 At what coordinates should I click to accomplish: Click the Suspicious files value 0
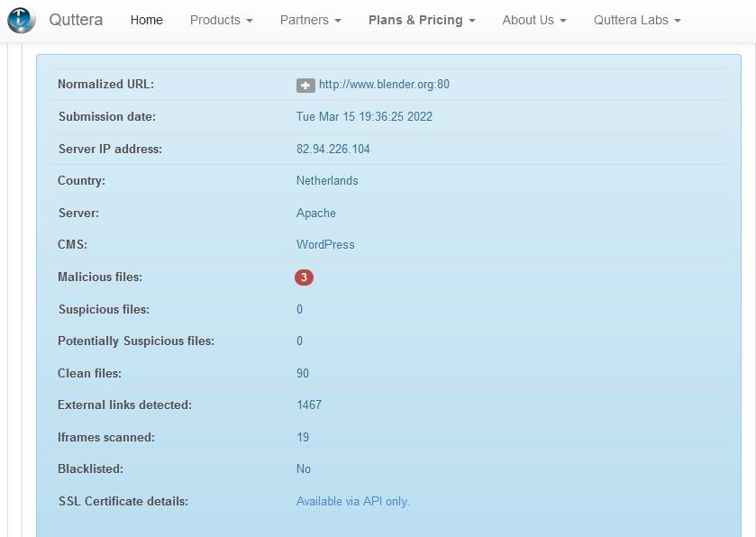[x=299, y=309]
